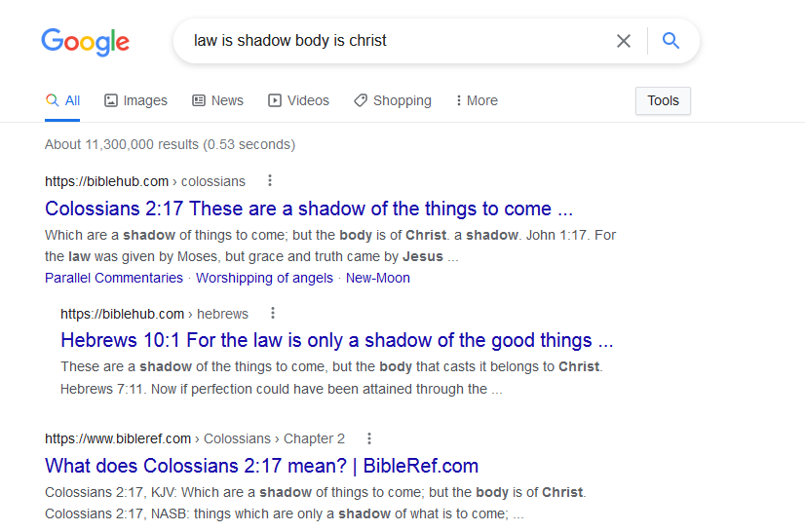Expand the More options menu

(477, 100)
